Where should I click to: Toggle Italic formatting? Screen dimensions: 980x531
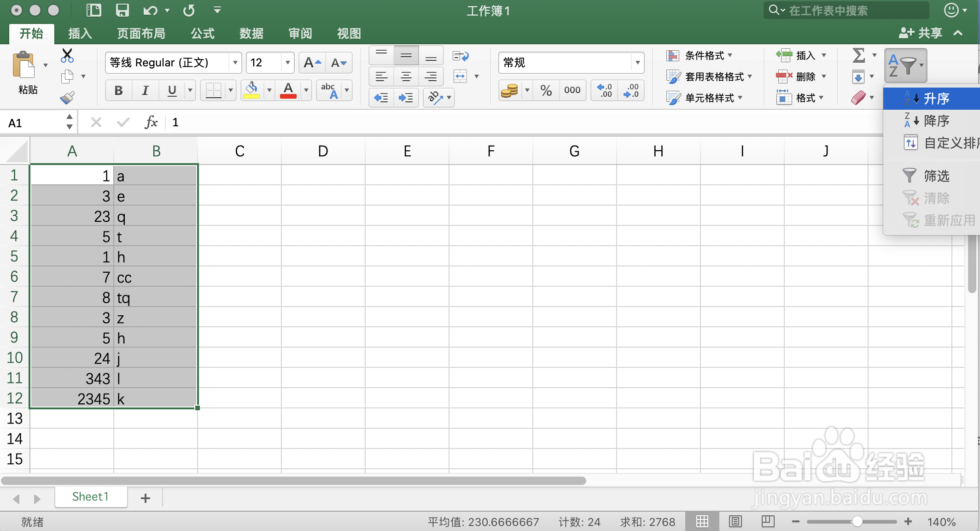coord(145,90)
